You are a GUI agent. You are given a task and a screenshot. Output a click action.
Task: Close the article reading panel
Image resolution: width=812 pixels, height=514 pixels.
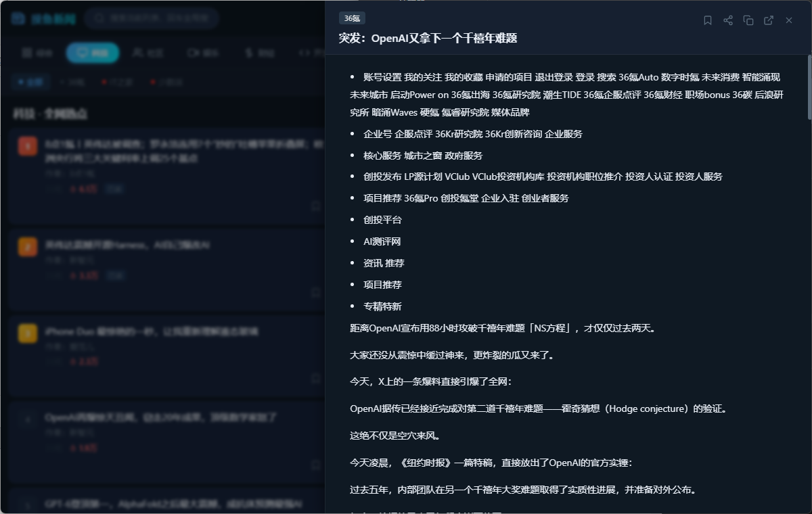tap(789, 20)
